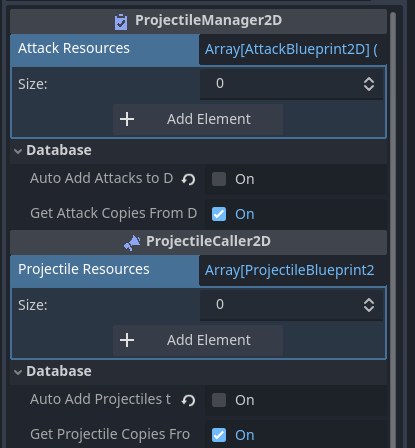Reset Auto Add Projectiles property

pos(188,400)
